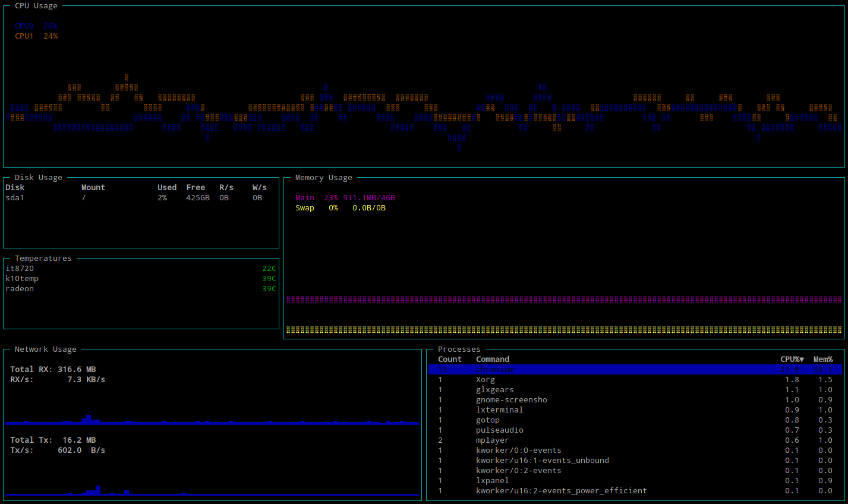Select the pulseaudio process

pyautogui.click(x=635, y=430)
